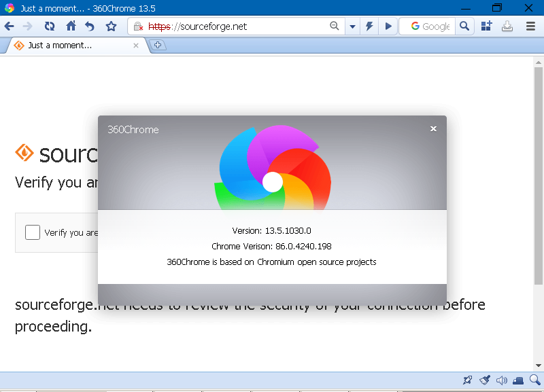Click the Chrome Version 86.0.4240.198 text

271,247
